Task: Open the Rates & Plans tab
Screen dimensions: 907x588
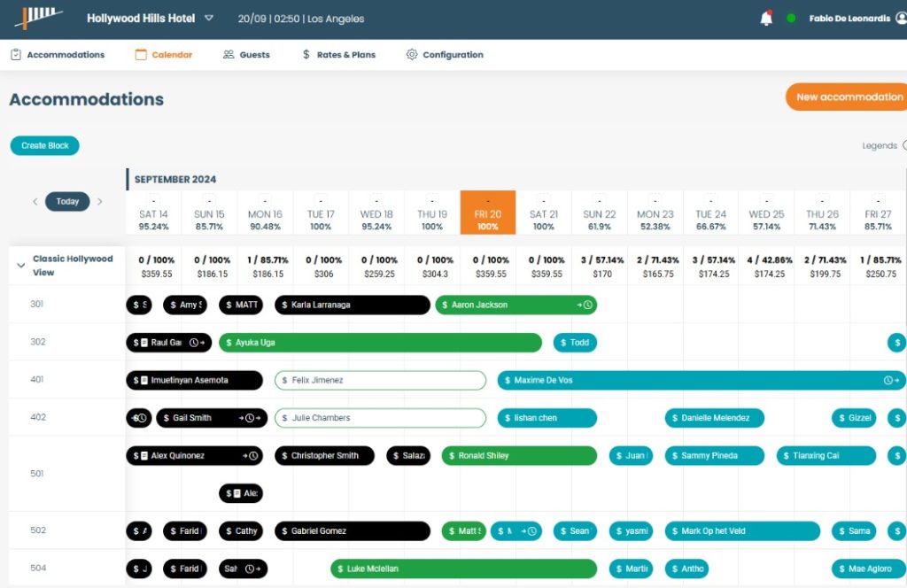Action: click(x=338, y=55)
